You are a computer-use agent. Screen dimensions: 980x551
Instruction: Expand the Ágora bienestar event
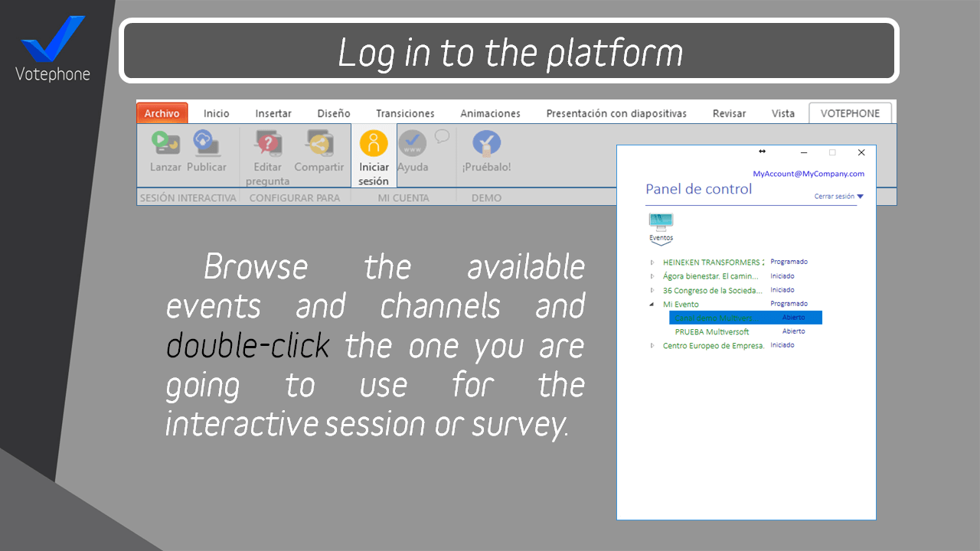pos(652,276)
